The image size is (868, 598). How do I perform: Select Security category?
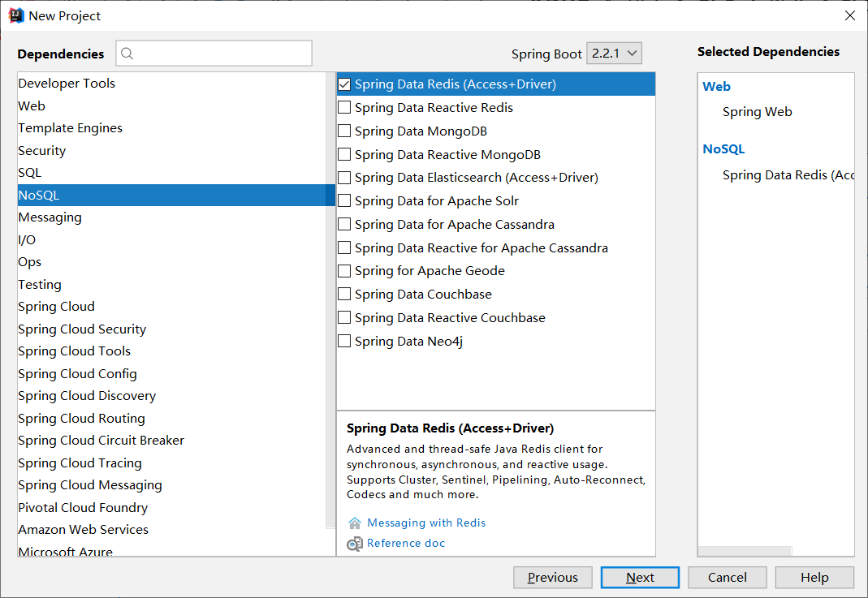click(x=172, y=150)
